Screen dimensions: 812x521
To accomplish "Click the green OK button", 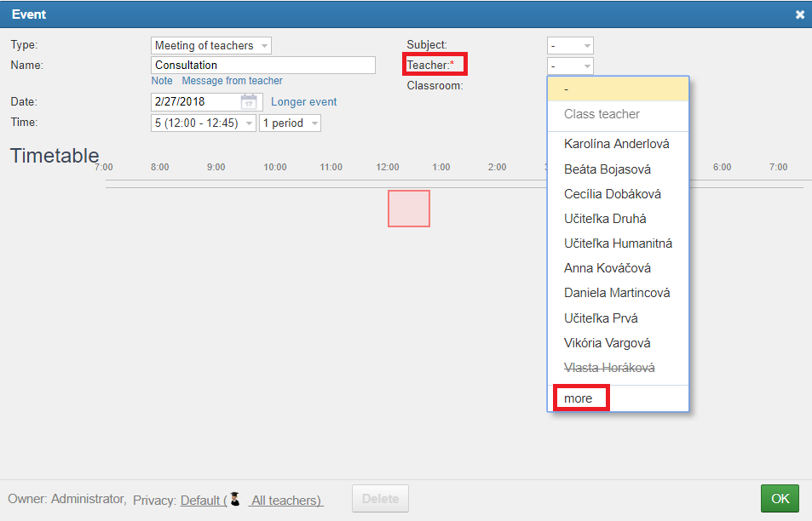I will [780, 499].
